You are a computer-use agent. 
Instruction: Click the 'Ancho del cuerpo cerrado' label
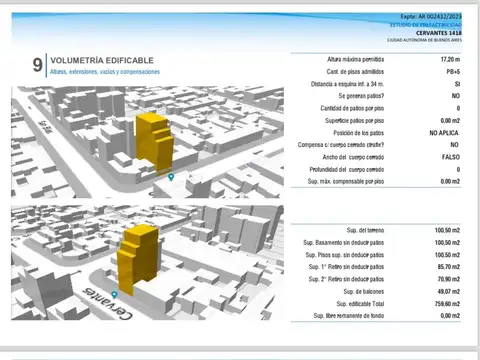353,157
